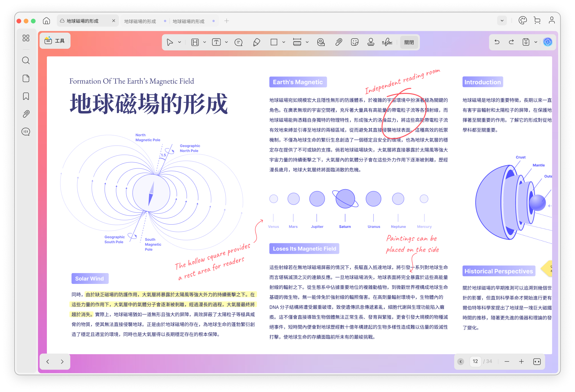Open the shopping cart icon
Screen dimensions: 575x392
click(537, 21)
